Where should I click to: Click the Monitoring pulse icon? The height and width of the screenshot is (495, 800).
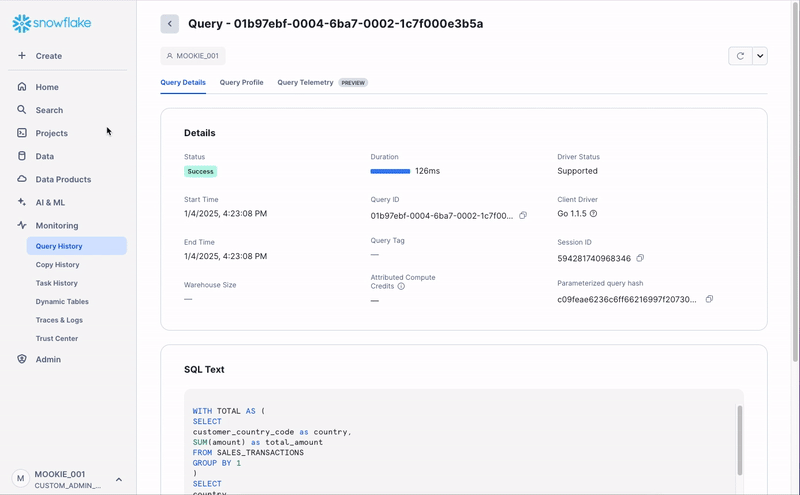[21, 225]
